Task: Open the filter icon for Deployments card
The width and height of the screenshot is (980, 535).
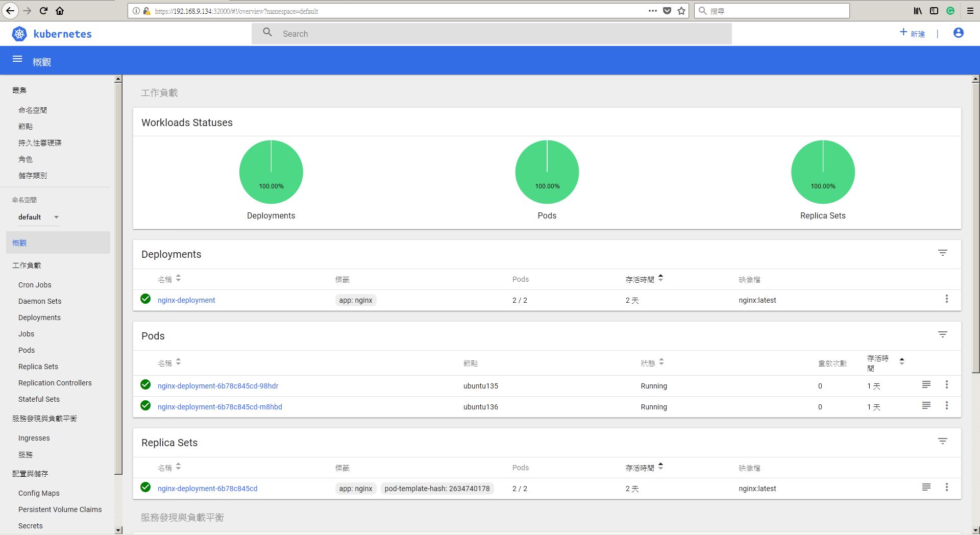Action: 943,253
